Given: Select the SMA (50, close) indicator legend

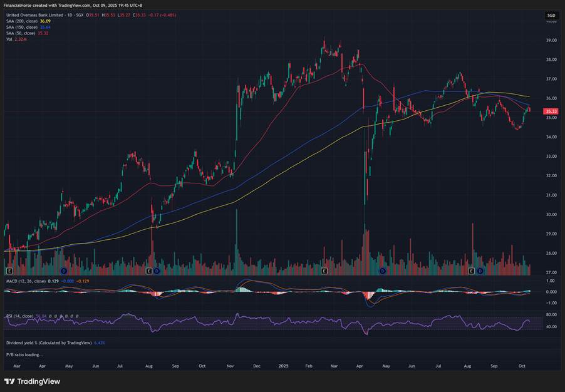Looking at the screenshot, I should tap(21, 33).
